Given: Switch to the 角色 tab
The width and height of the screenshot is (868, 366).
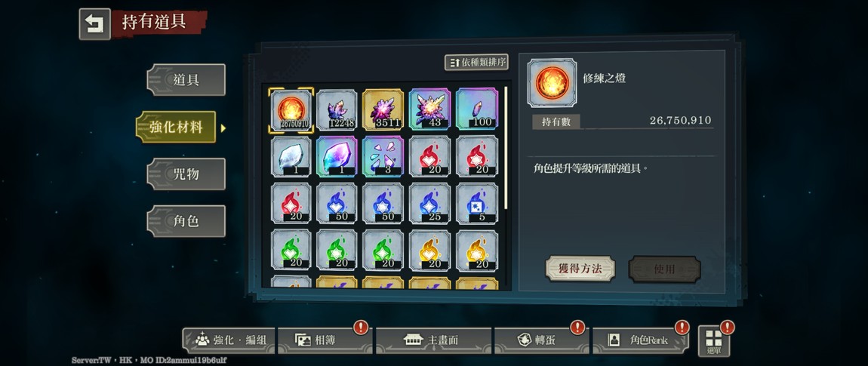Looking at the screenshot, I should pos(186,221).
